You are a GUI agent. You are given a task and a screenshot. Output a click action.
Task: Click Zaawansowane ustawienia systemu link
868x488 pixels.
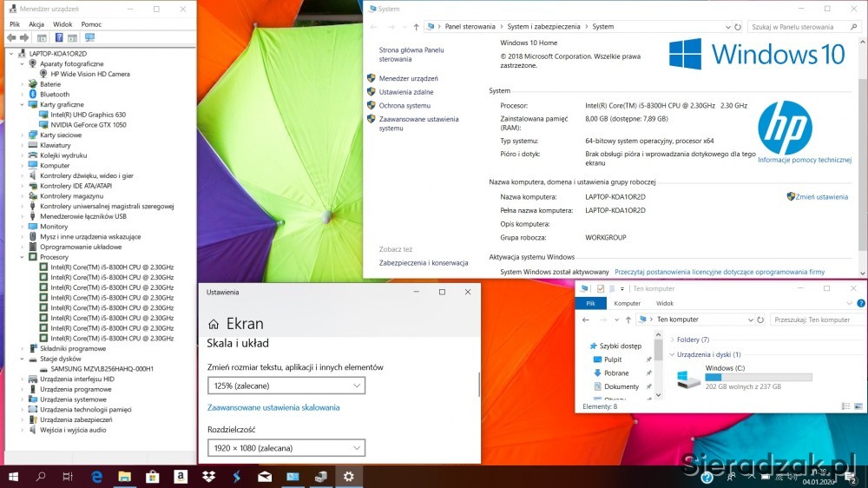pyautogui.click(x=419, y=123)
